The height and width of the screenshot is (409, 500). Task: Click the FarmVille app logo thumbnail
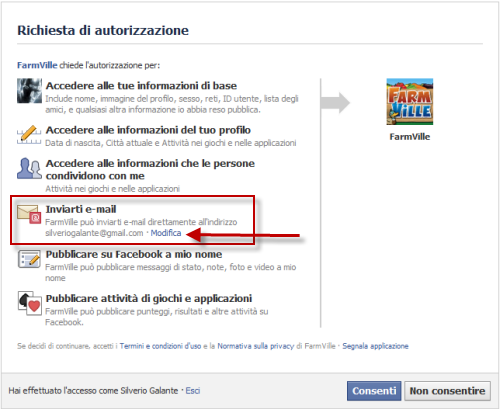coord(410,102)
